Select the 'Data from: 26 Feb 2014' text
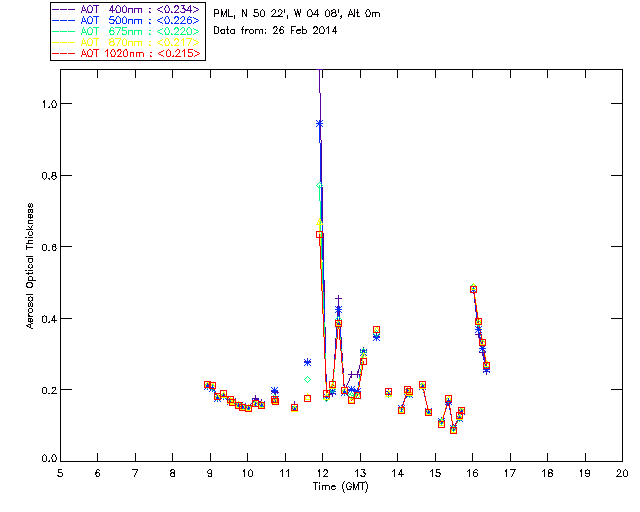Image resolution: width=640 pixels, height=512 pixels. 275,30
